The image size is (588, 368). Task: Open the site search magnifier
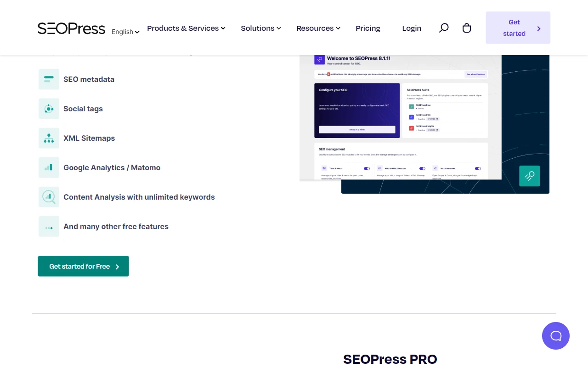point(444,28)
